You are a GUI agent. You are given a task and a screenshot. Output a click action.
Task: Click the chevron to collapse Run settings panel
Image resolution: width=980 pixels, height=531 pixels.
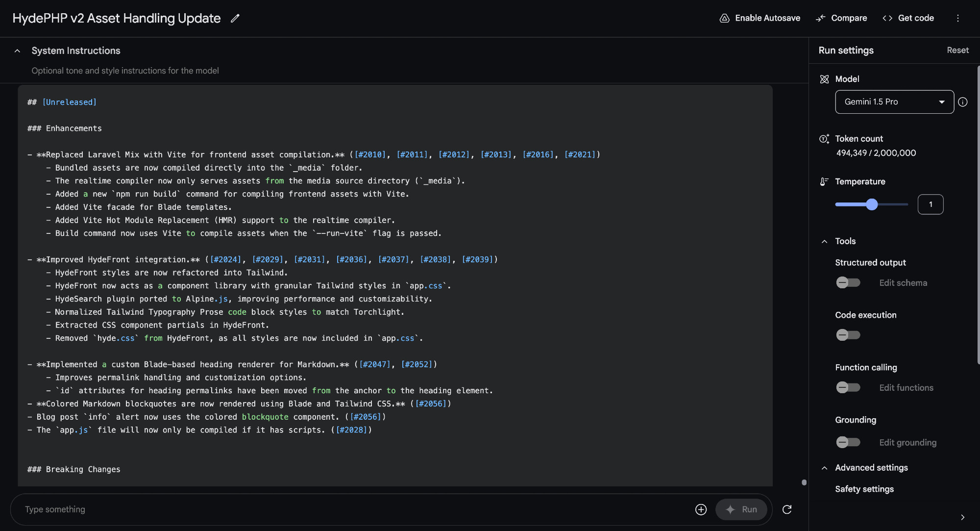962,517
